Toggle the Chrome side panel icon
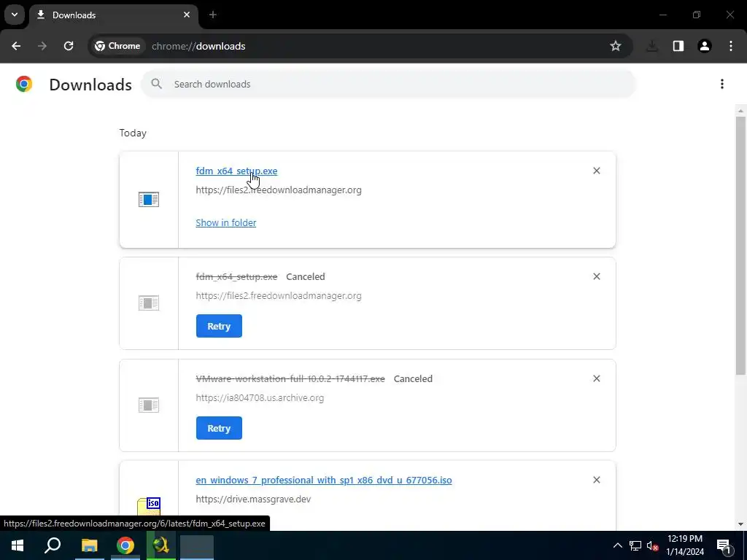The image size is (747, 560). click(x=678, y=46)
